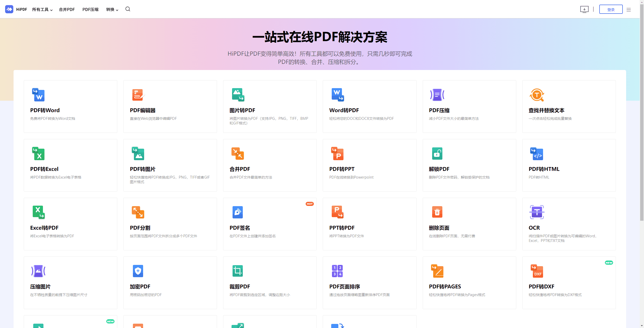Click the HiPDF logo icon
This screenshot has width=644, height=328.
pyautogui.click(x=9, y=9)
